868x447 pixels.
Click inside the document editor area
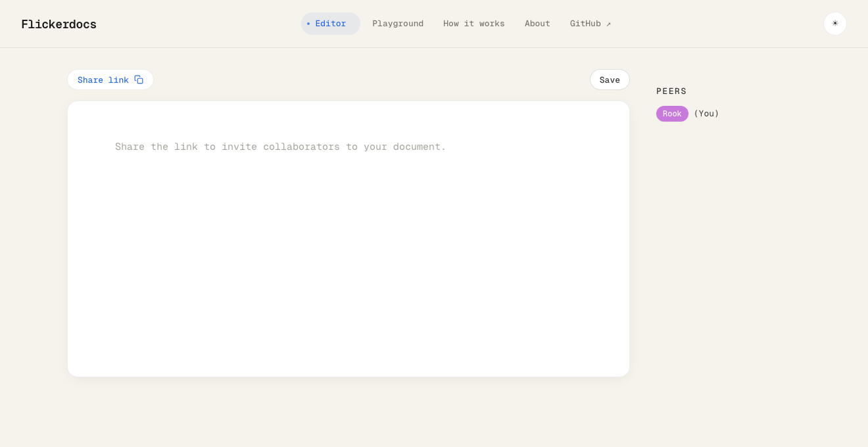click(349, 239)
